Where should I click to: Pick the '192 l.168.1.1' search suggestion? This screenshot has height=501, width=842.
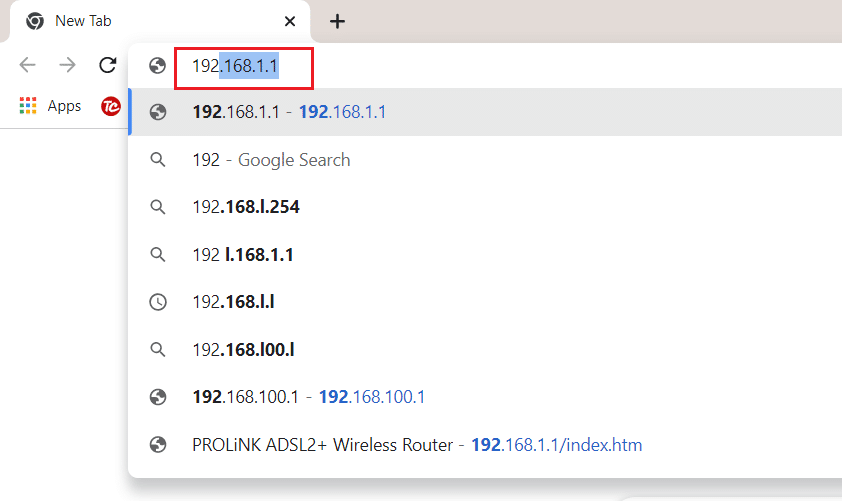(243, 255)
